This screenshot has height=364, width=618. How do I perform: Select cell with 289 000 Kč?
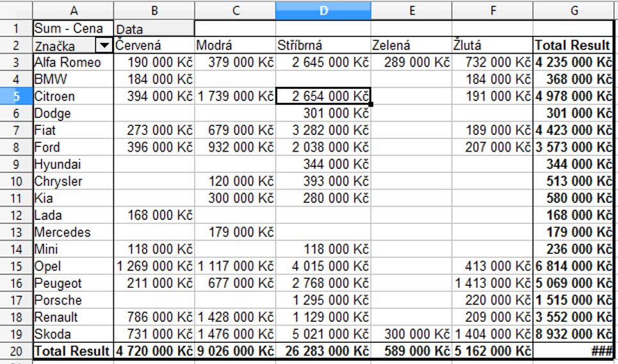click(x=412, y=62)
